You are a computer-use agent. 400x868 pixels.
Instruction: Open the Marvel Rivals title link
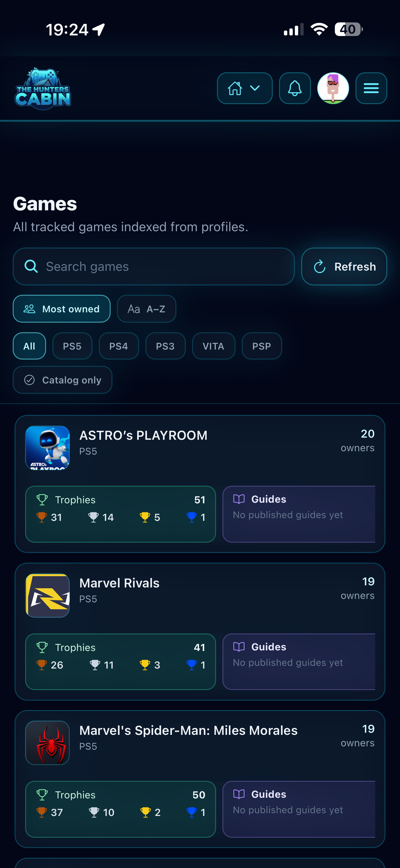click(x=119, y=583)
